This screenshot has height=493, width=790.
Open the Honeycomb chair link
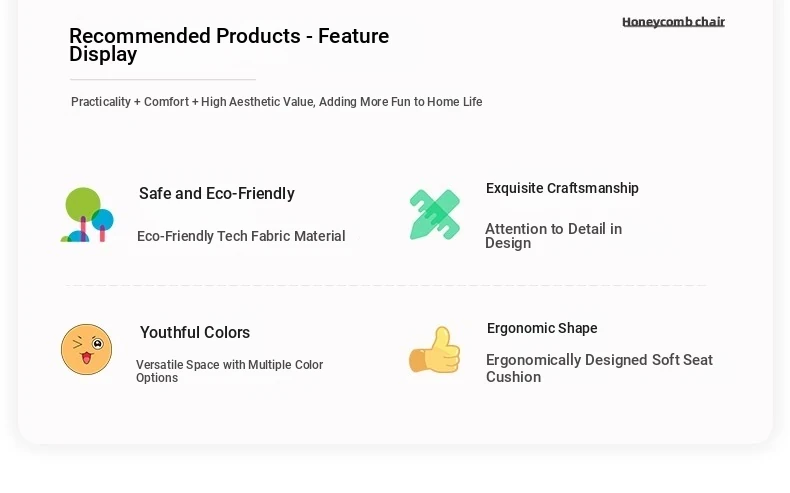[673, 21]
